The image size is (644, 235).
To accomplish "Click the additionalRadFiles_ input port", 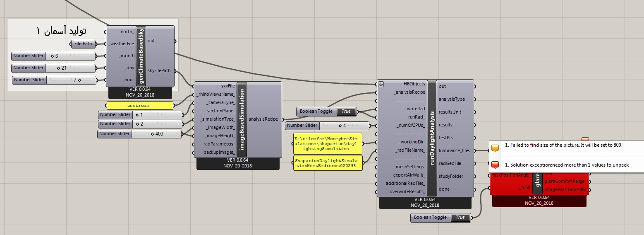I will click(x=406, y=183).
